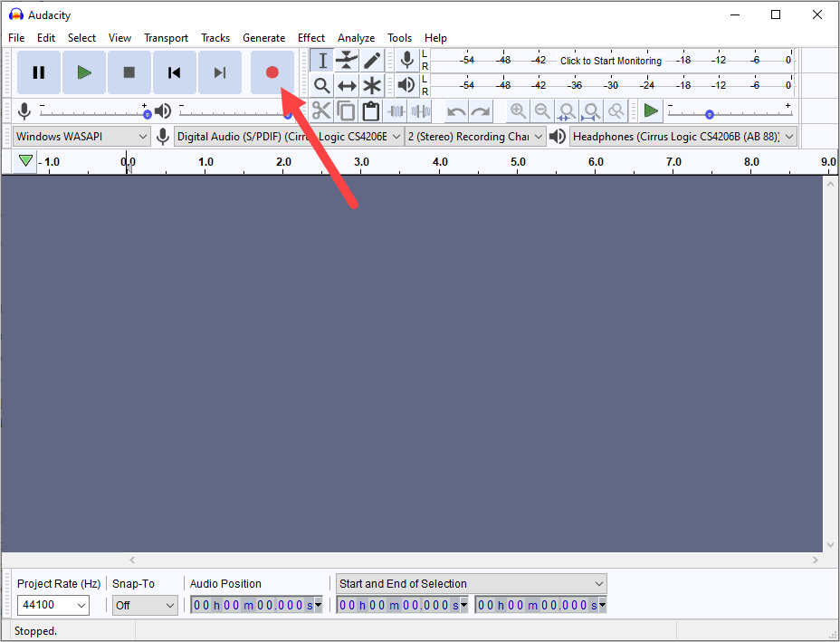840x642 pixels.
Task: Open the playback meter speaker options
Action: [407, 85]
